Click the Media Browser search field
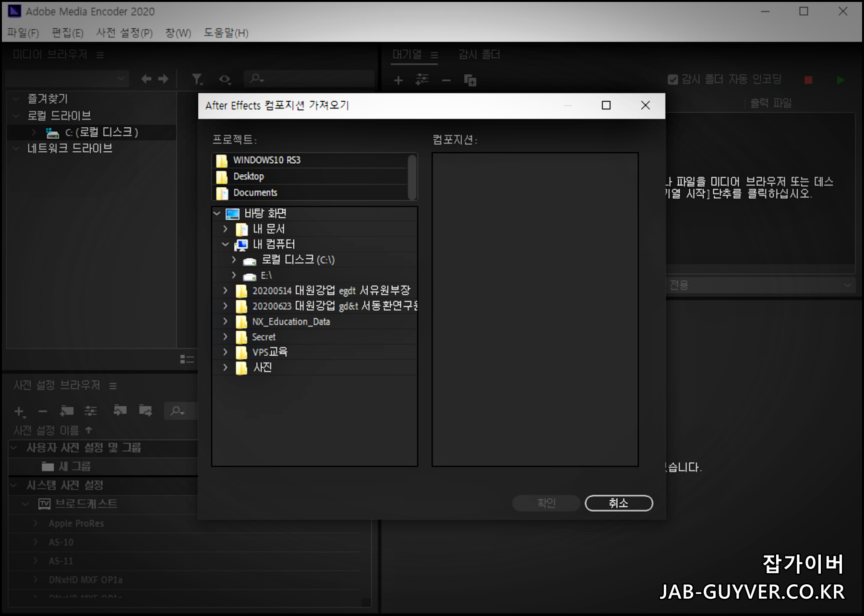This screenshot has width=864, height=616. click(x=309, y=78)
